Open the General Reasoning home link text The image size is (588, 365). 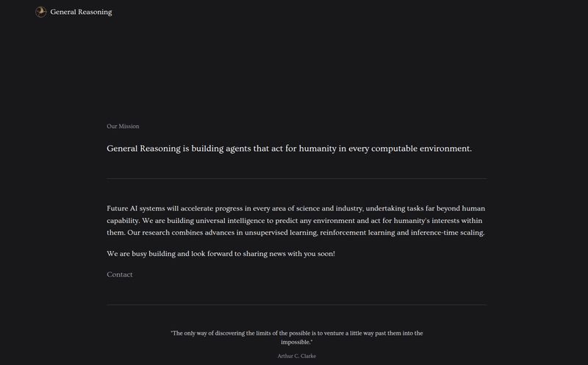tap(81, 12)
